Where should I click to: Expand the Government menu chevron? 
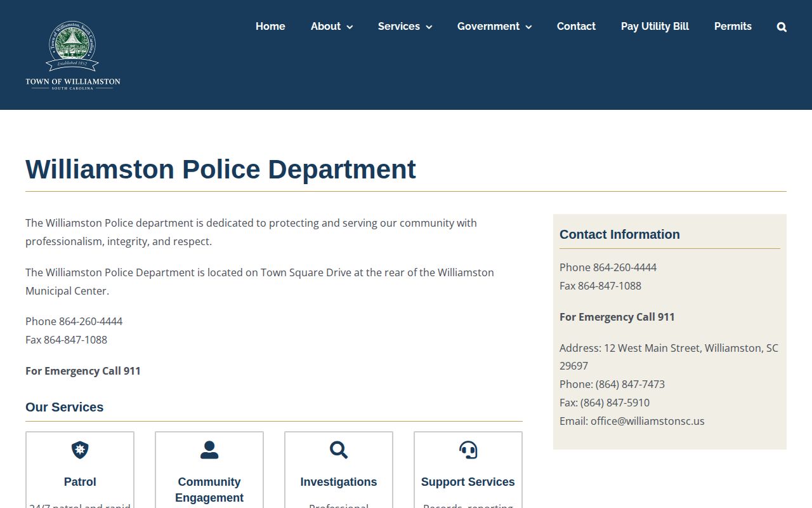[528, 27]
